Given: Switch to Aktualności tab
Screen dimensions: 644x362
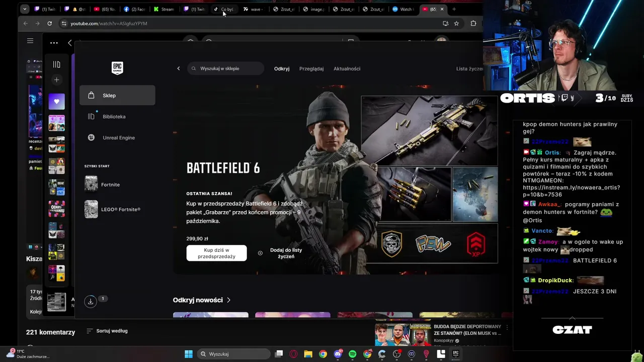Looking at the screenshot, I should [x=347, y=68].
